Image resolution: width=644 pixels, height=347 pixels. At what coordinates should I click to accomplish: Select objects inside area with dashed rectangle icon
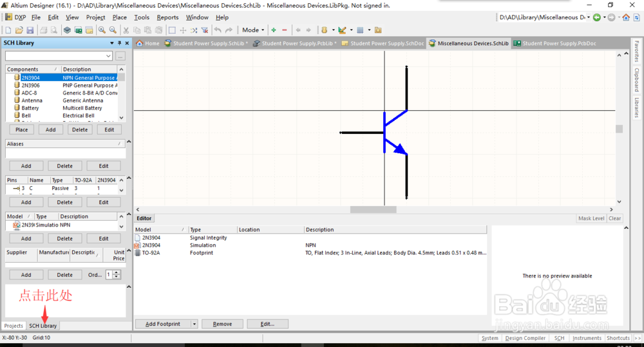172,30
